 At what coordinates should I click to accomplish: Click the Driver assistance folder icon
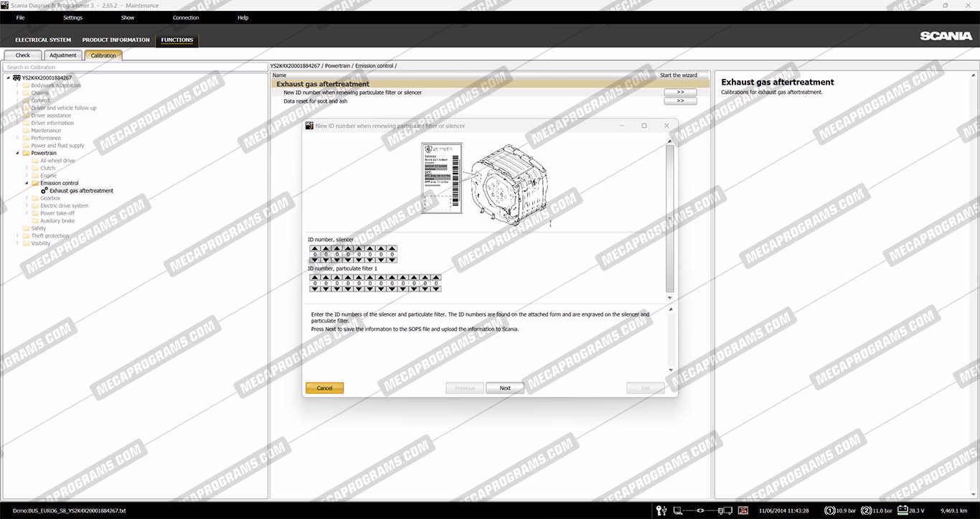tap(26, 116)
